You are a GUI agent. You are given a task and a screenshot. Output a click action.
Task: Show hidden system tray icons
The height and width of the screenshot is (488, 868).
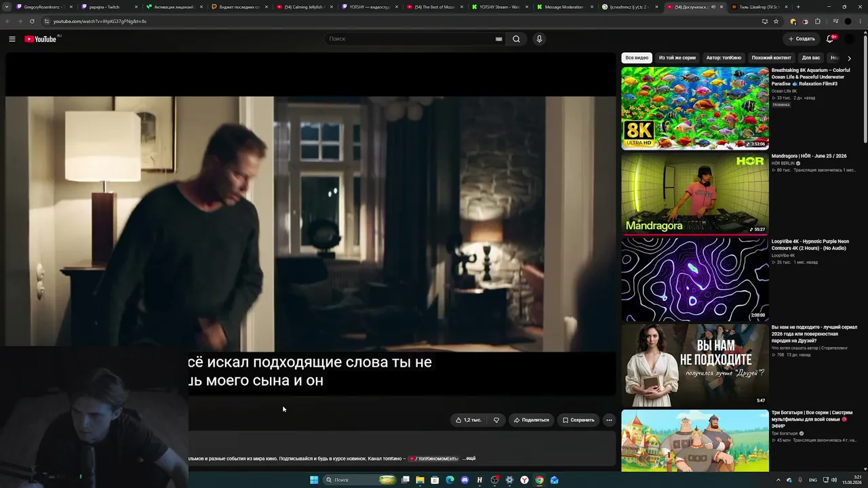[778, 480]
